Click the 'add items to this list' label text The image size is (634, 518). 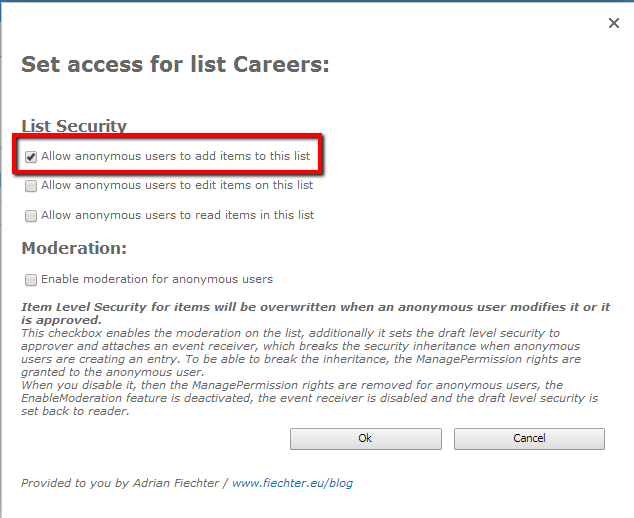tap(175, 157)
